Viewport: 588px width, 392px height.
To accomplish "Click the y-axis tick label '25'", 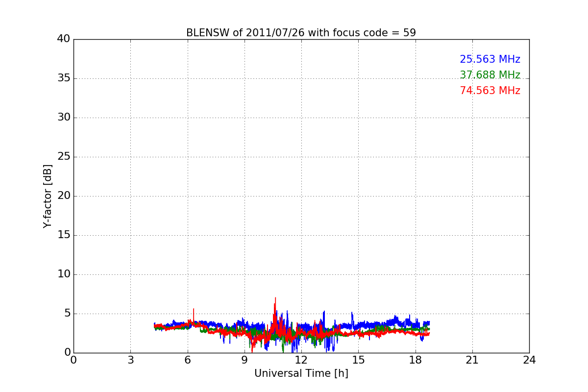I will click(x=64, y=157).
